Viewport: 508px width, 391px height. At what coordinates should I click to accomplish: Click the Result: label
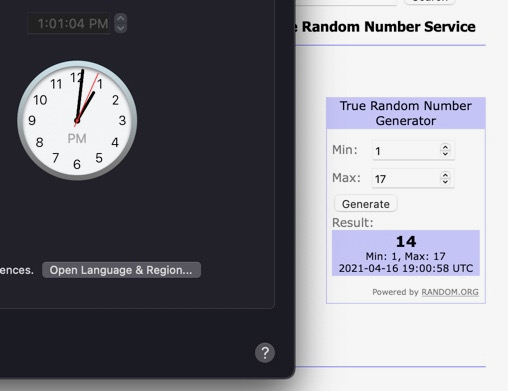(x=353, y=223)
